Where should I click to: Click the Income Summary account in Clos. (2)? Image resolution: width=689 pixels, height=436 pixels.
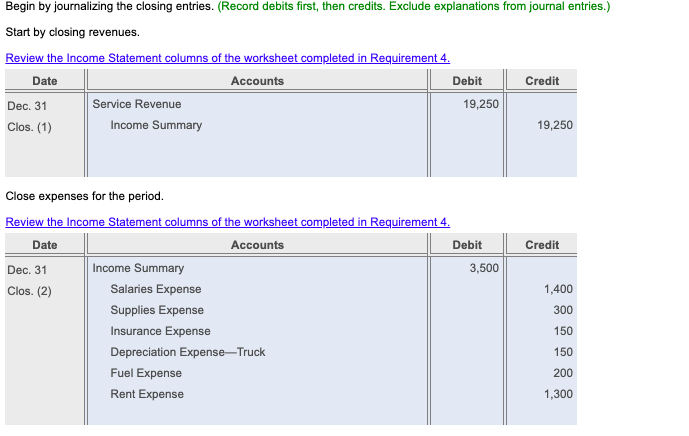pyautogui.click(x=138, y=268)
